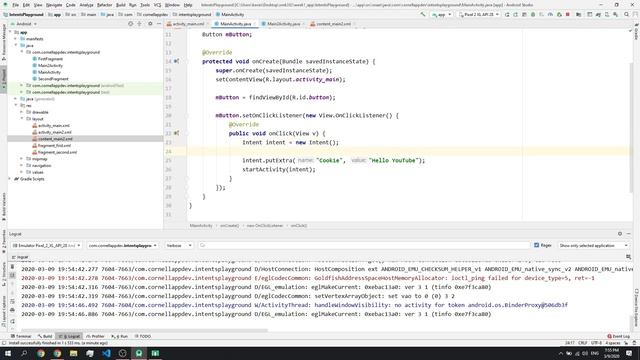Open 'Show only selected application' filter dropdown

(x=593, y=245)
